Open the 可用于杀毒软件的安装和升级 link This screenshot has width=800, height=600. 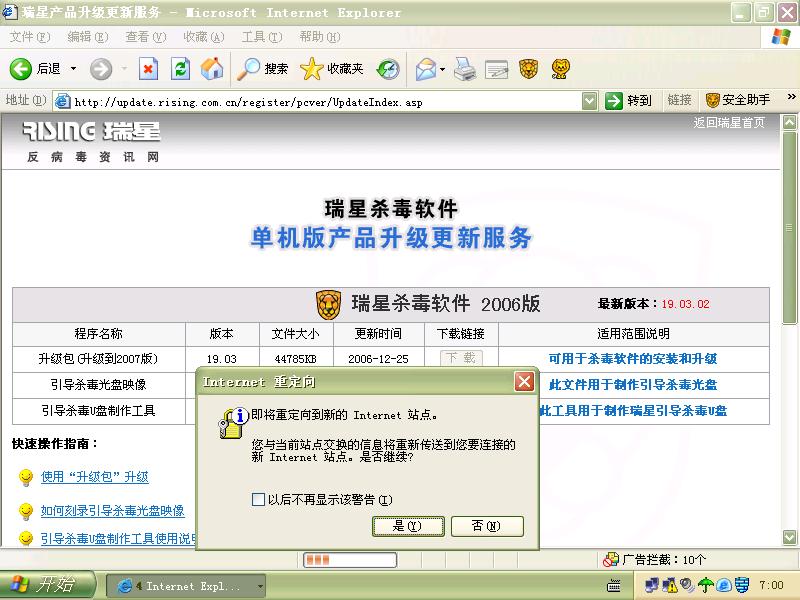633,359
